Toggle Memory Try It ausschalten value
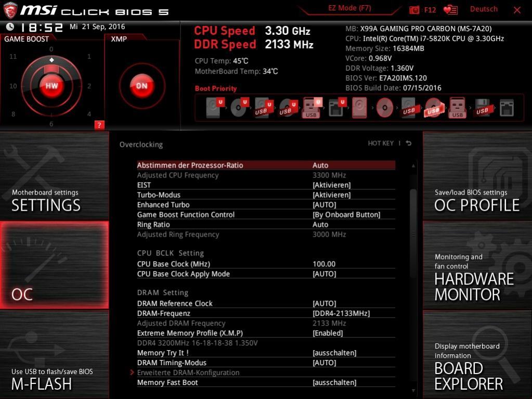The width and height of the screenshot is (532, 399). pyautogui.click(x=334, y=353)
